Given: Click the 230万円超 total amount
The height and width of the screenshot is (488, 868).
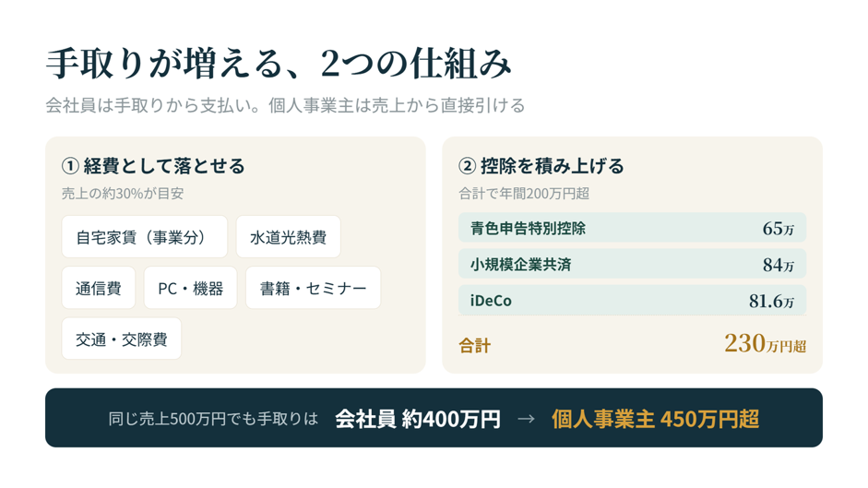Looking at the screenshot, I should [765, 343].
